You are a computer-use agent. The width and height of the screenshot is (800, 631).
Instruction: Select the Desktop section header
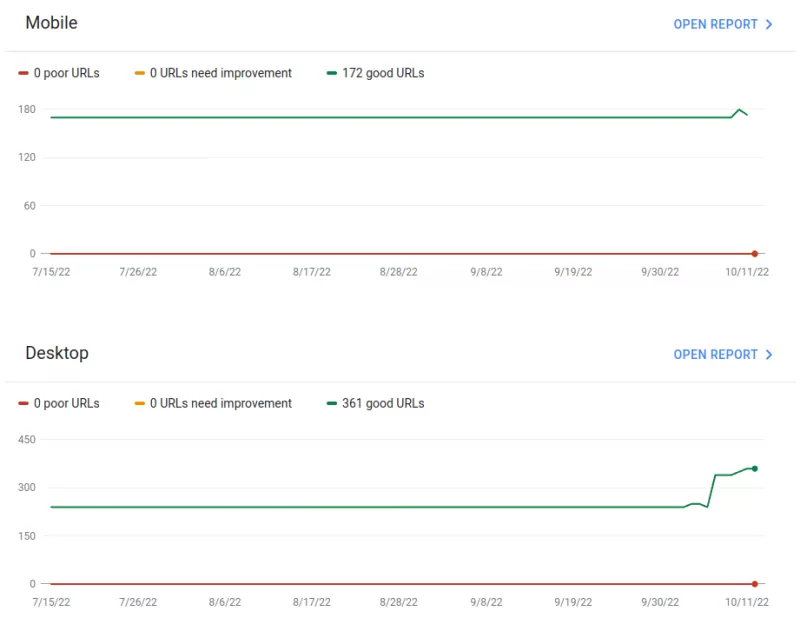[57, 353]
